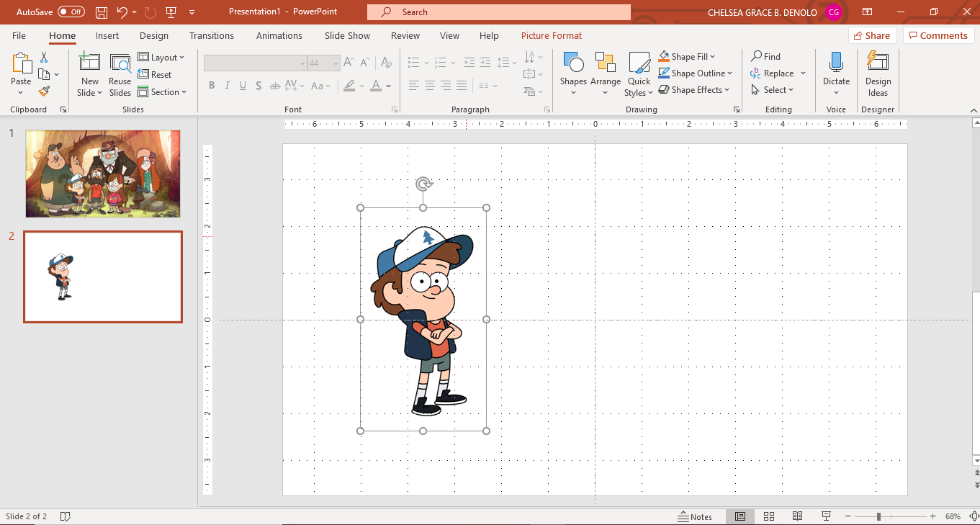Viewport: 980px width, 525px height.
Task: Switch to Slide Sorter view
Action: coord(768,516)
